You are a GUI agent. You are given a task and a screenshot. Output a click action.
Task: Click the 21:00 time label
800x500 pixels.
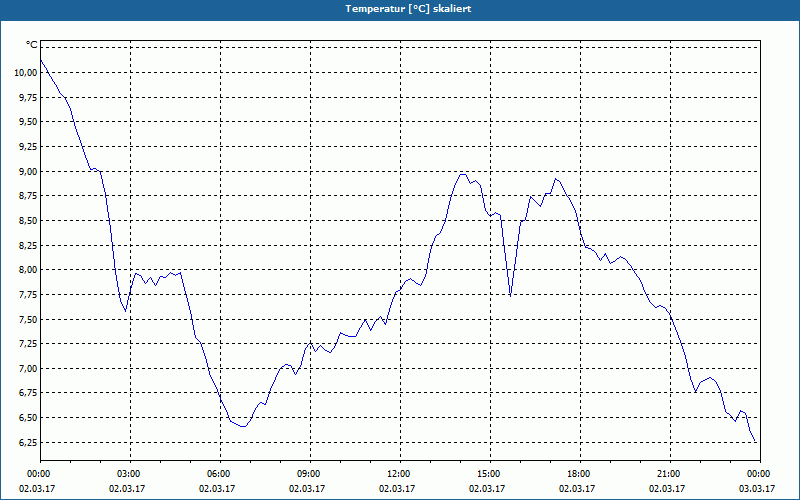pos(670,474)
